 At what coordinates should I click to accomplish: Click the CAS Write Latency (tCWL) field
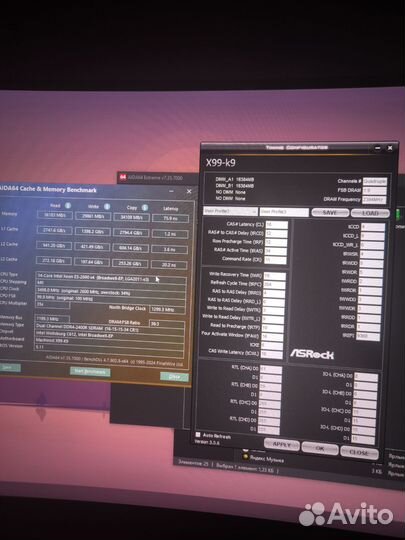point(271,354)
